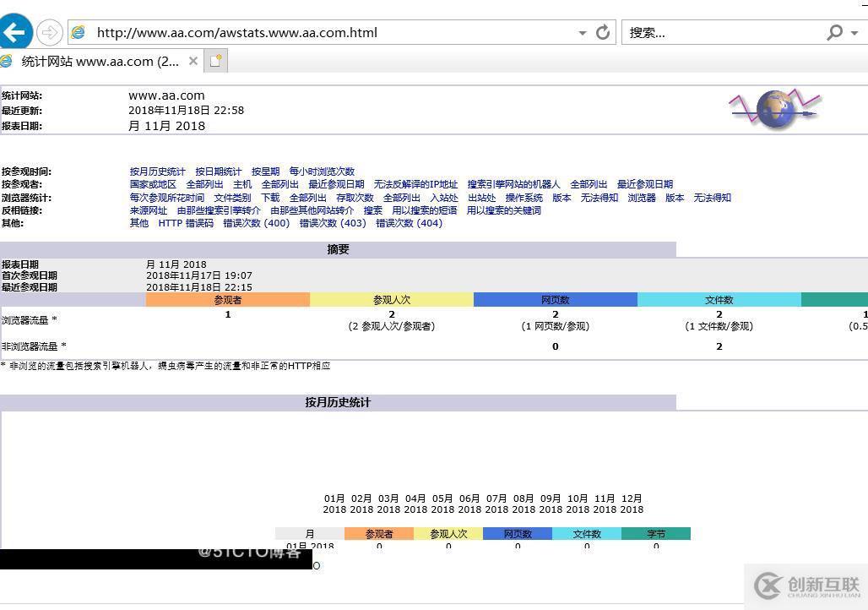Click the magnifier search icon
This screenshot has width=868, height=610.
pos(834,33)
